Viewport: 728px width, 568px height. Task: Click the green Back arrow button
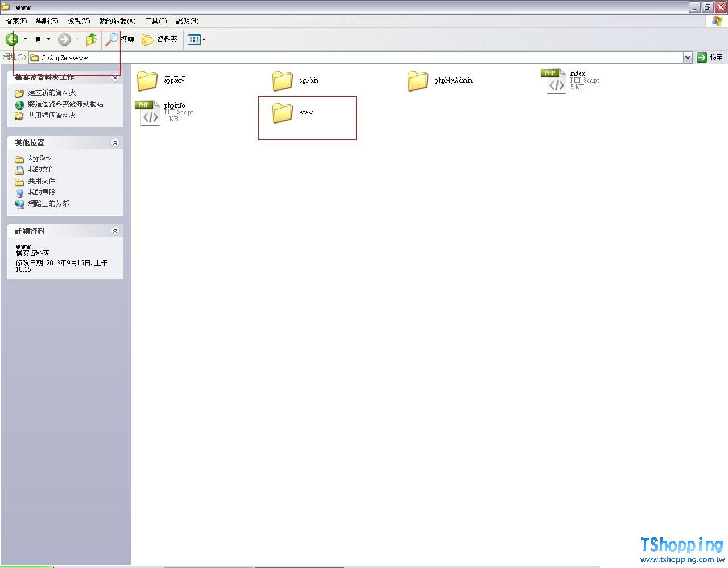[12, 39]
